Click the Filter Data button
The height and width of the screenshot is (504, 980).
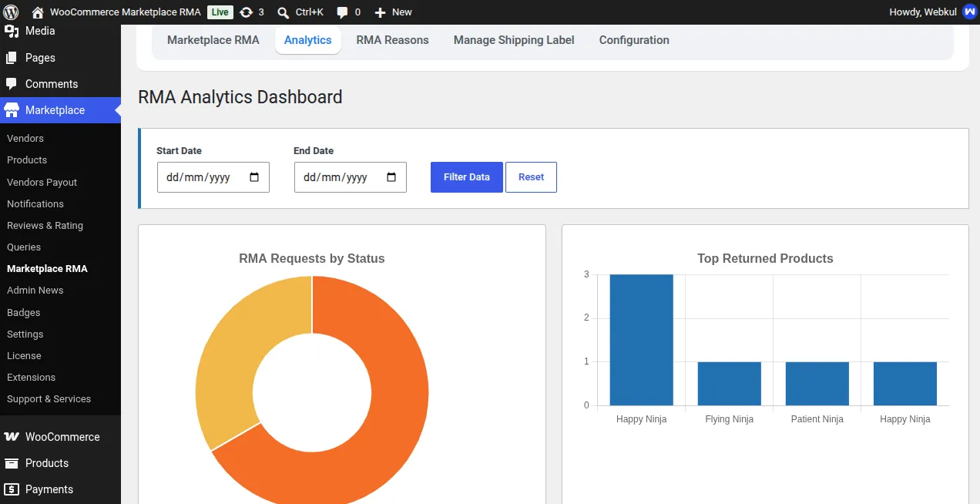click(x=467, y=177)
